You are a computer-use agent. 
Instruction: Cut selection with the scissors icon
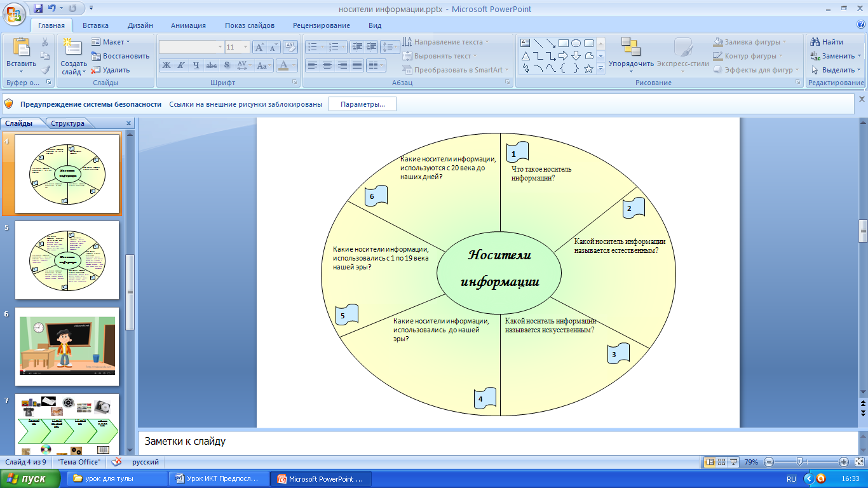click(45, 42)
